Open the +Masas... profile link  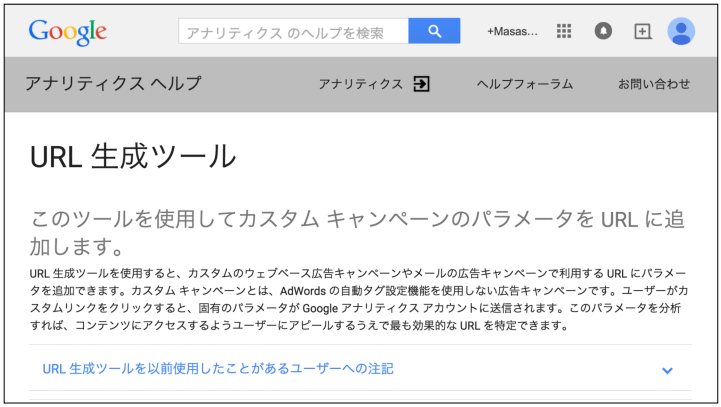pos(512,31)
